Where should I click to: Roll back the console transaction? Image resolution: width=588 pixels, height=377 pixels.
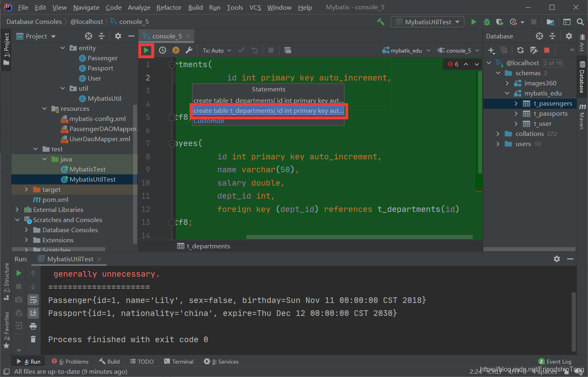(x=254, y=50)
